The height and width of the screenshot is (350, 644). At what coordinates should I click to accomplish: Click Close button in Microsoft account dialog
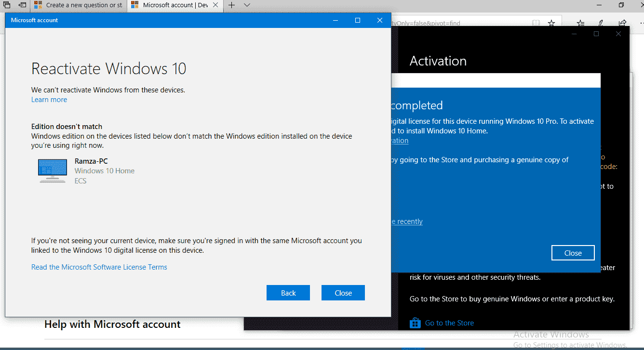pyautogui.click(x=343, y=293)
